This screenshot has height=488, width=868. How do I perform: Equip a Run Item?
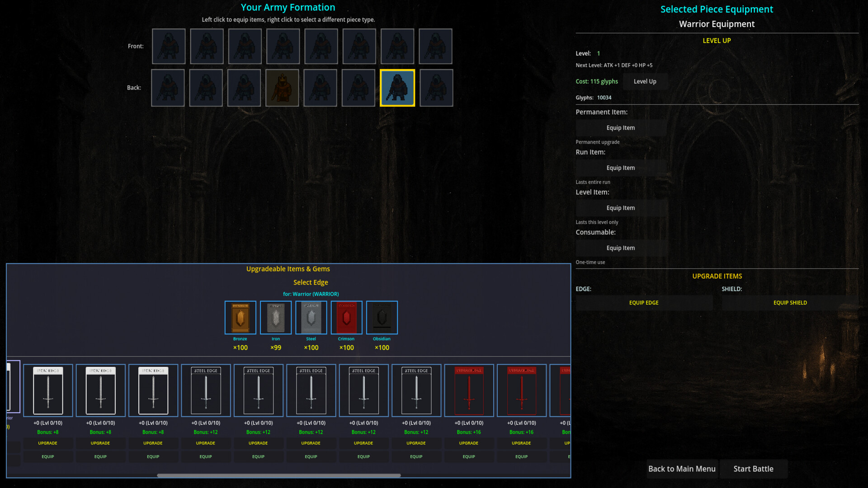click(x=621, y=168)
